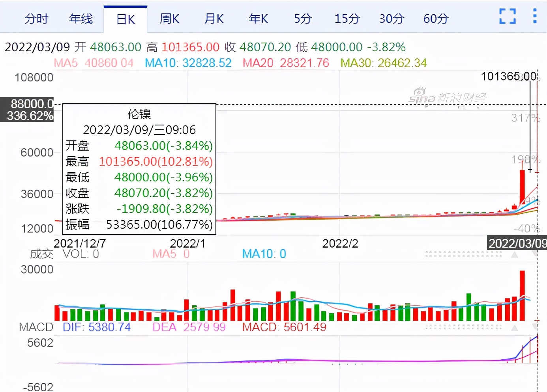Expand the 分时 time-sharing chart view
Image resolution: width=547 pixels, height=392 pixels.
tap(37, 18)
